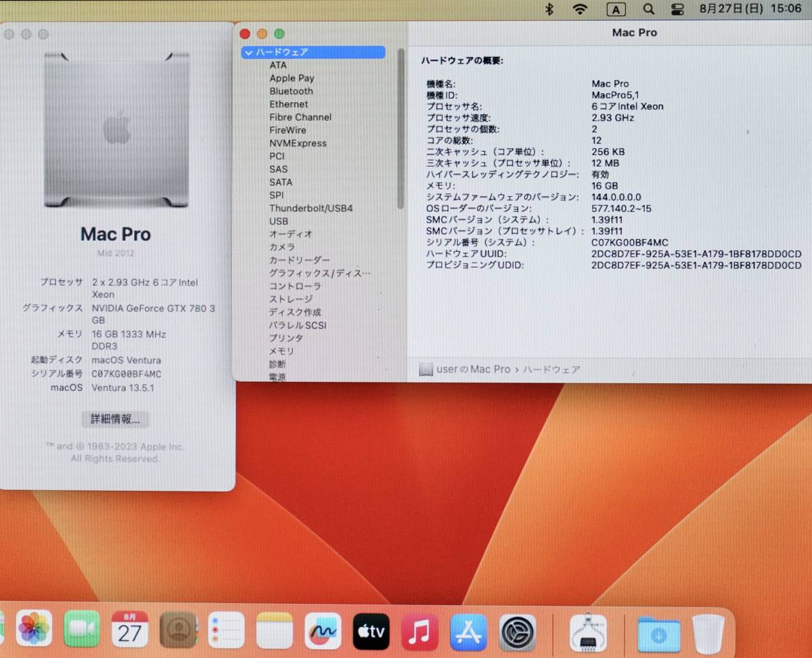Open the Apple TV app in the Dock

(x=371, y=632)
